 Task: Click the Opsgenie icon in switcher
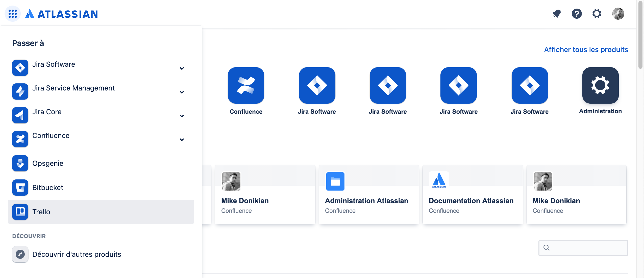pyautogui.click(x=20, y=163)
